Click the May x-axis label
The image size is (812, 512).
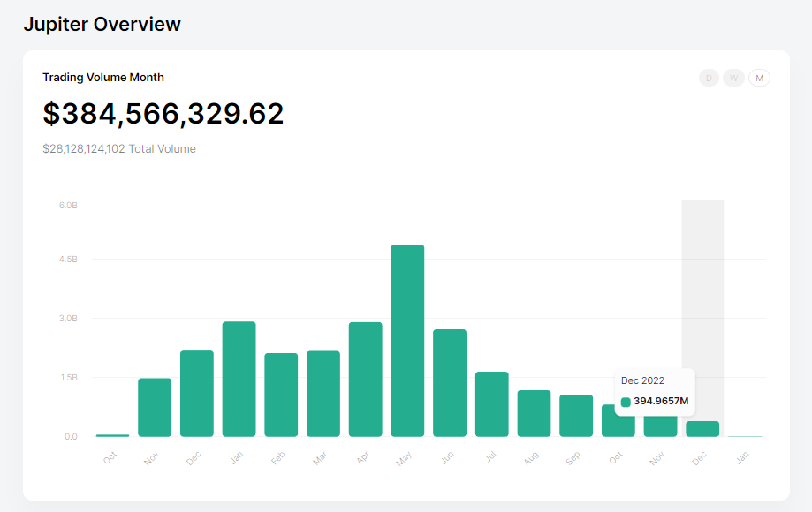click(404, 458)
